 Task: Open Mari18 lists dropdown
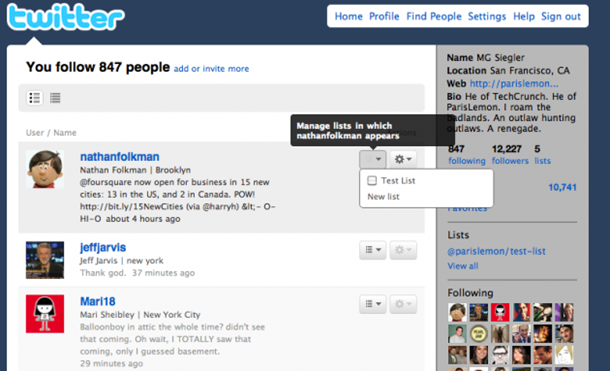[373, 304]
